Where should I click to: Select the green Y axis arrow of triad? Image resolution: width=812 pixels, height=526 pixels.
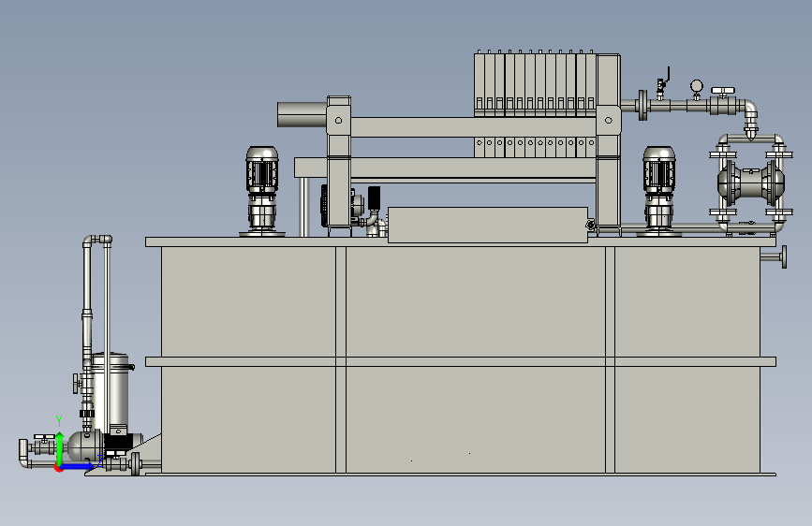60,447
